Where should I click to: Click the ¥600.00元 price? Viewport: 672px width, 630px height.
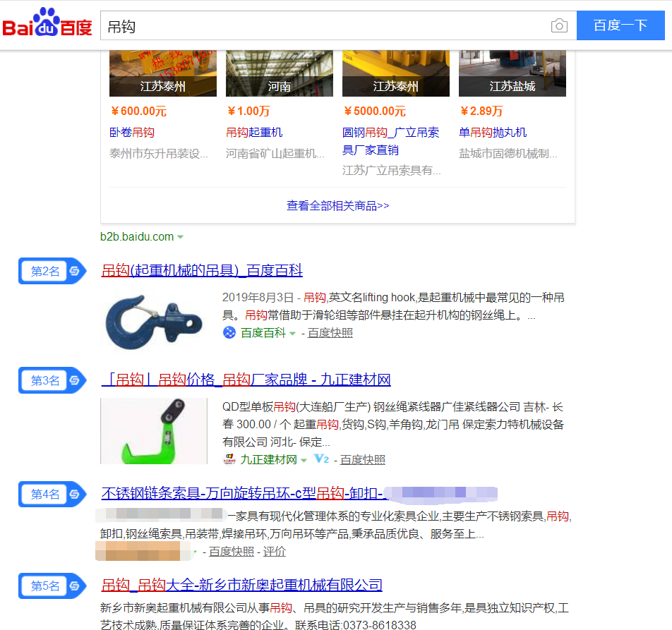point(139,111)
